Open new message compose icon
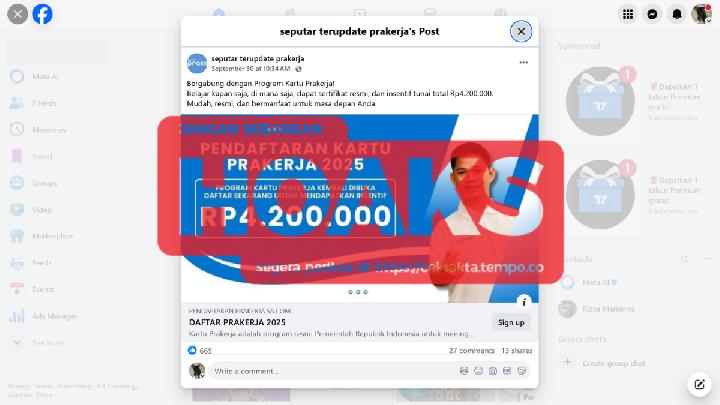The width and height of the screenshot is (720, 405). pos(699,384)
